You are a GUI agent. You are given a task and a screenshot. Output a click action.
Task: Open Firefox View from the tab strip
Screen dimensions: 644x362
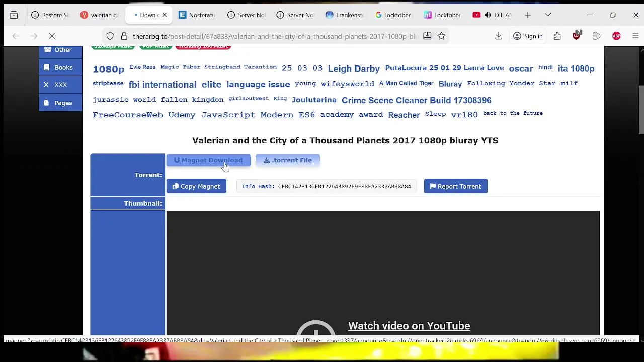[14, 15]
